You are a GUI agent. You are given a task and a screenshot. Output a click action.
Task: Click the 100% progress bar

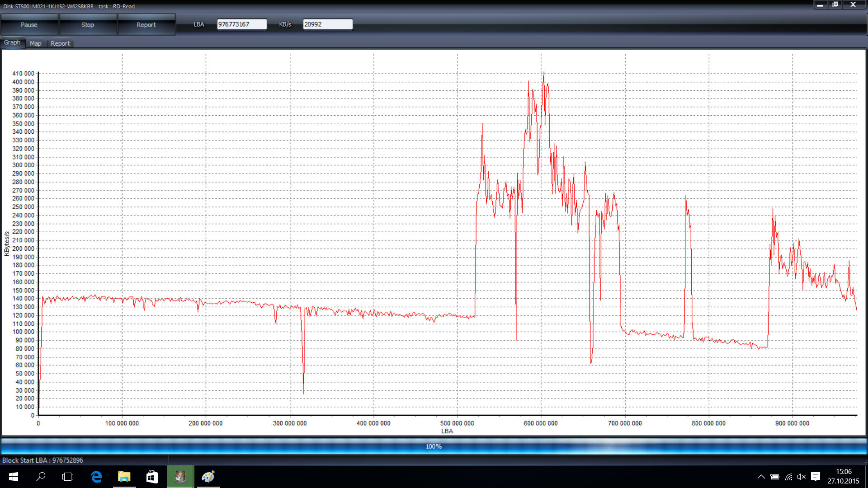pyautogui.click(x=434, y=446)
